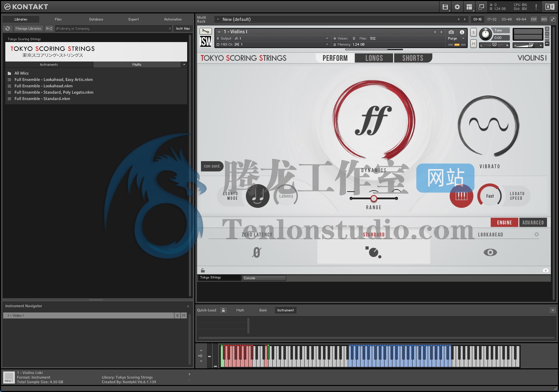The image size is (559, 392).
Task: Open the instrument wrench edit icon
Action: point(206,31)
